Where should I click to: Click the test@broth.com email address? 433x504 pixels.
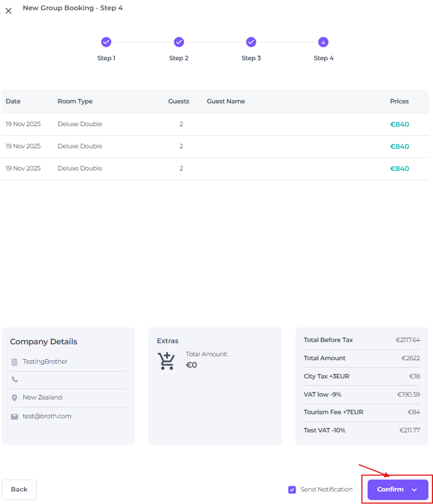click(47, 416)
